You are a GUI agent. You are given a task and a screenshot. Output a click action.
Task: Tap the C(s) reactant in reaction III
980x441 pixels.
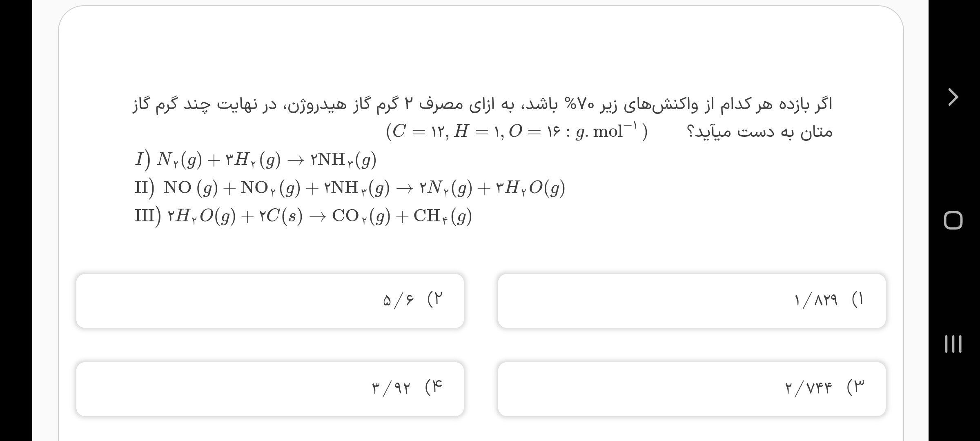coord(281,216)
